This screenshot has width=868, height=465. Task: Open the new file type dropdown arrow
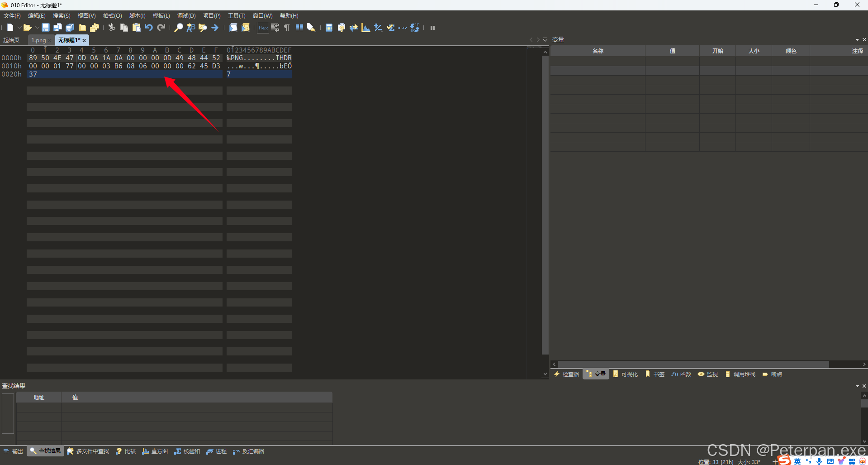point(19,28)
